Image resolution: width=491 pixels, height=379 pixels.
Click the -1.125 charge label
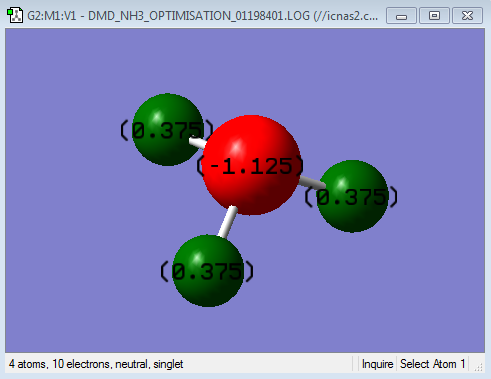click(x=251, y=166)
